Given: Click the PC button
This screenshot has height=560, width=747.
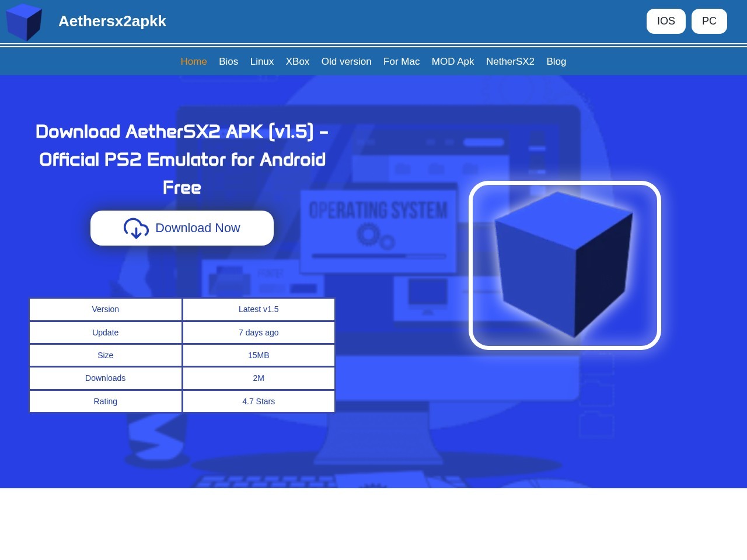Looking at the screenshot, I should click(x=709, y=21).
